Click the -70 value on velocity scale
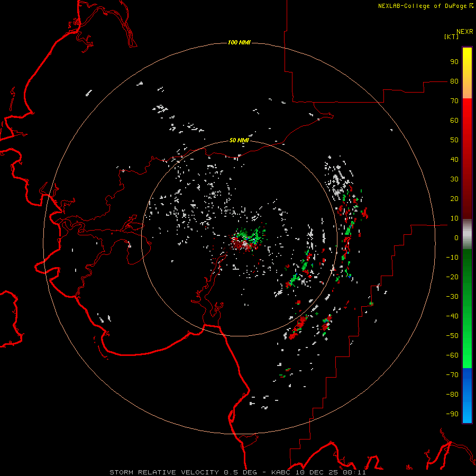Screen dimensions: 476x476 pyautogui.click(x=452, y=375)
